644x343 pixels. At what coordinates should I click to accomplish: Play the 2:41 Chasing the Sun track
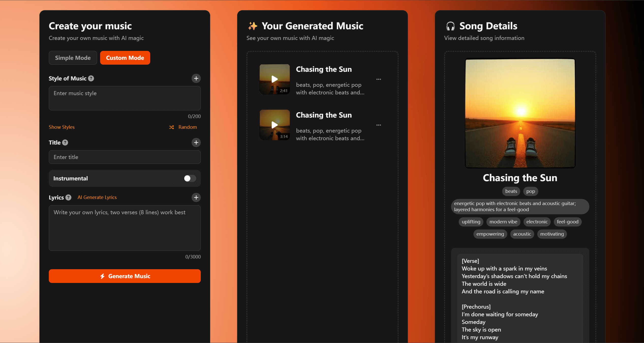(x=274, y=79)
